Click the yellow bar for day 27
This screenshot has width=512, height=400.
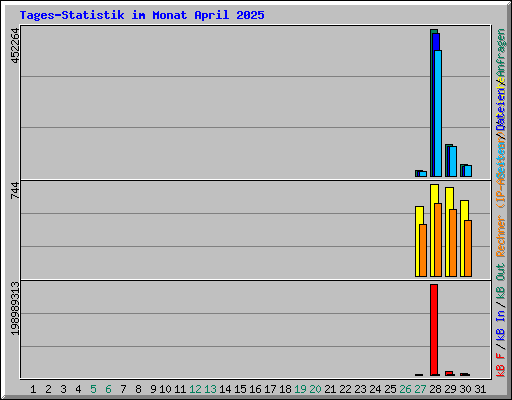pos(419,241)
